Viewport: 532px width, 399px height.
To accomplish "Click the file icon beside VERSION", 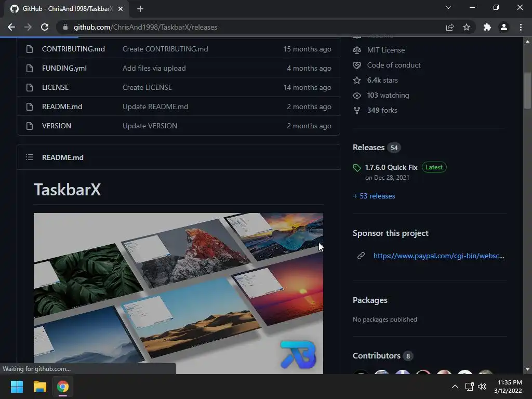I will coord(30,126).
